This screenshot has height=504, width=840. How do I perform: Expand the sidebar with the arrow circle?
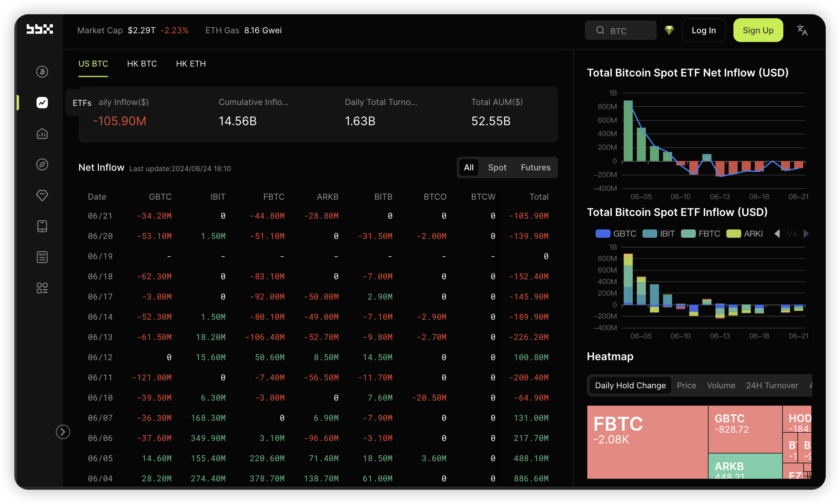click(63, 432)
